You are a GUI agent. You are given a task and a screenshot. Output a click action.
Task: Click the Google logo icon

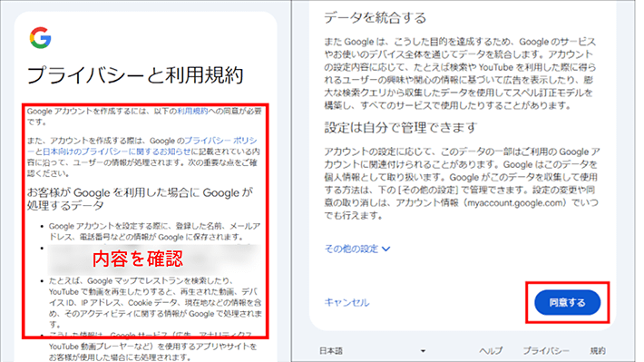[40, 38]
